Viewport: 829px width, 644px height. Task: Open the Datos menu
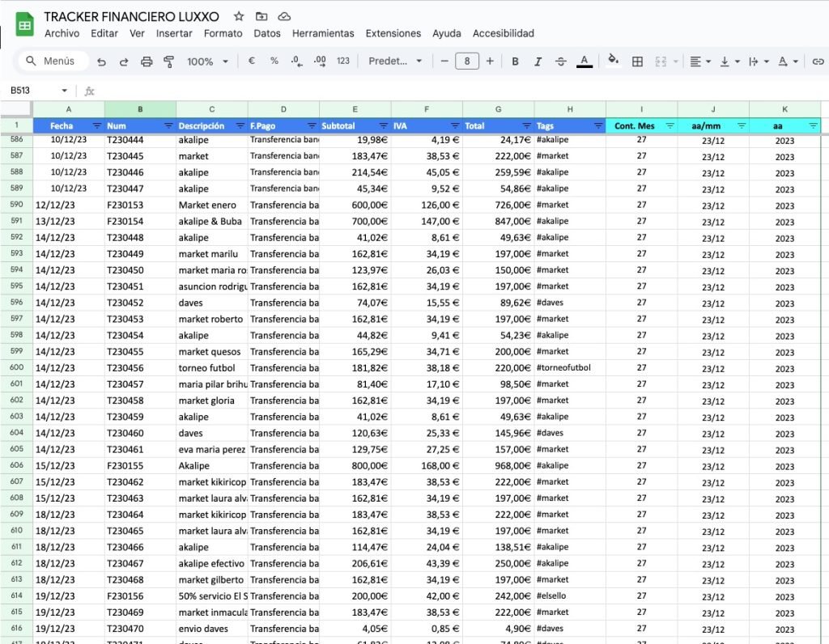267,33
